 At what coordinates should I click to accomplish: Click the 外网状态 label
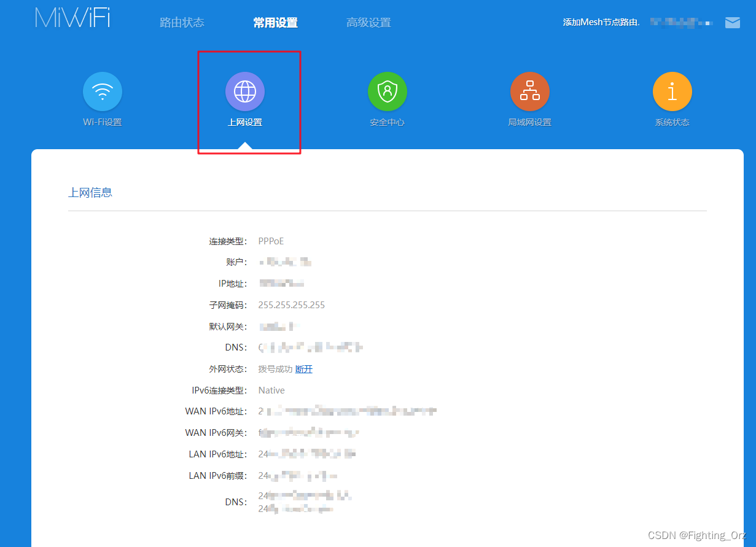click(227, 369)
